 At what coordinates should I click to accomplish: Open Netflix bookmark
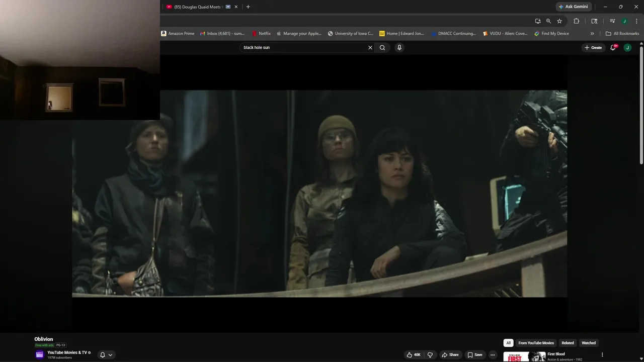tap(262, 34)
